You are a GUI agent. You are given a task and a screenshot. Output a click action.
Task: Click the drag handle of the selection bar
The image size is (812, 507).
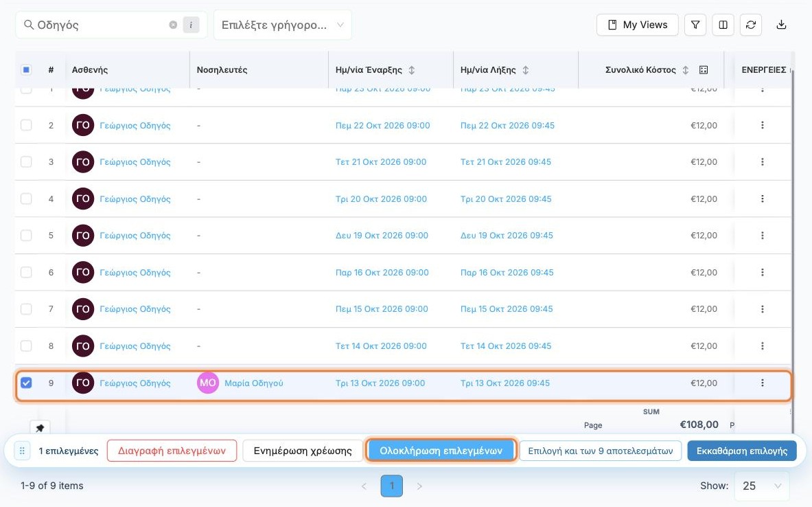click(22, 451)
